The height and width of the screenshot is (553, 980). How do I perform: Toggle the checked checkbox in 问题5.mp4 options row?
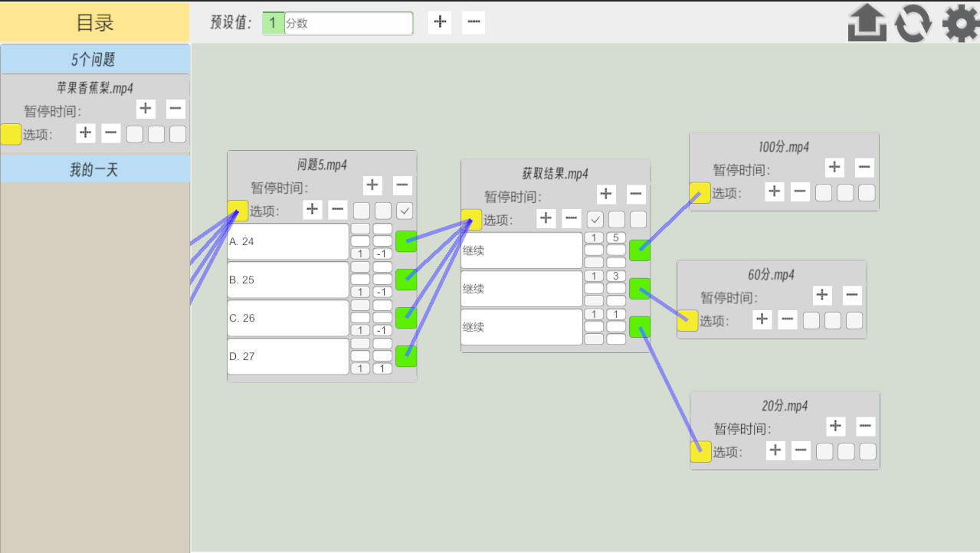[x=404, y=211]
